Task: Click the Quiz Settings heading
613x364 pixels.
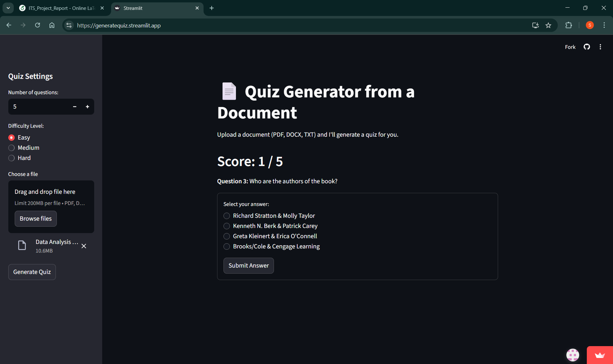Action: [x=30, y=76]
